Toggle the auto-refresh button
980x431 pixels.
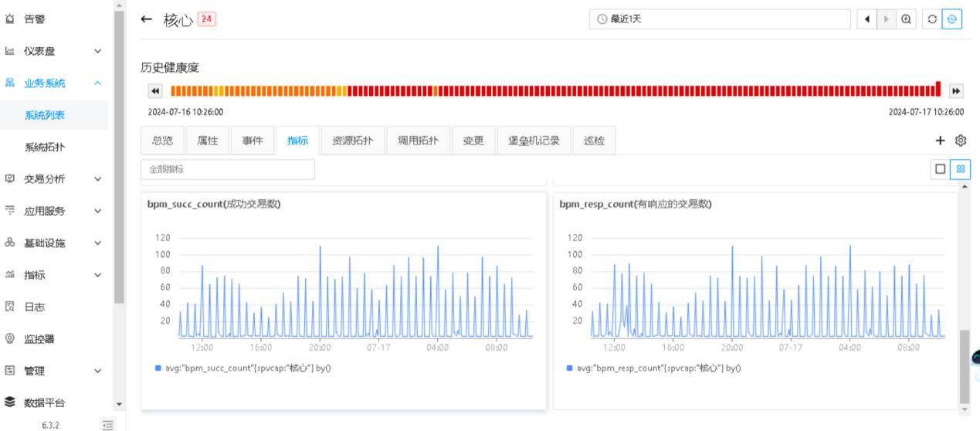[x=950, y=20]
